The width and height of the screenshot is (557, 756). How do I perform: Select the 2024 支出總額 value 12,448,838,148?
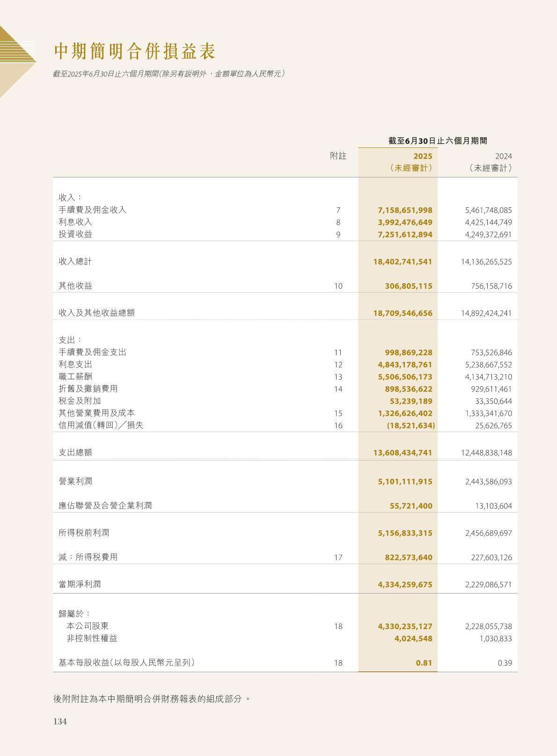[x=486, y=453]
